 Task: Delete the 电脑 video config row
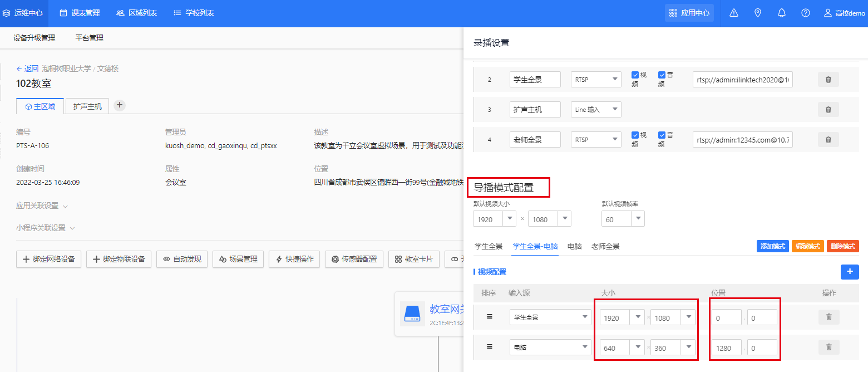pos(828,347)
